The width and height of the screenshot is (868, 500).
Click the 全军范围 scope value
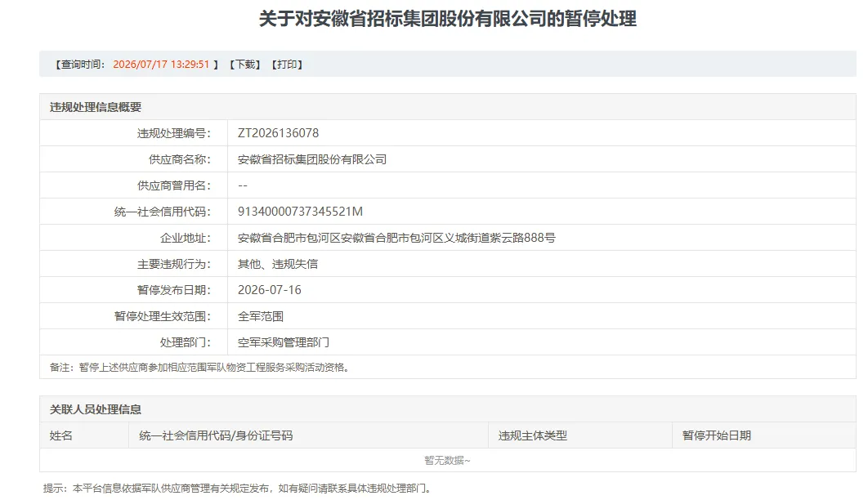tap(261, 316)
